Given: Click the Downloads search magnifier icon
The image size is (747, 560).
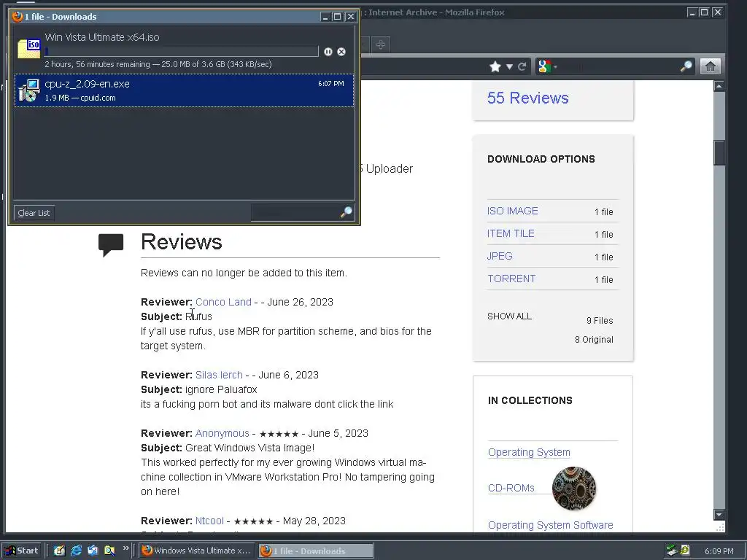Looking at the screenshot, I should pos(347,212).
